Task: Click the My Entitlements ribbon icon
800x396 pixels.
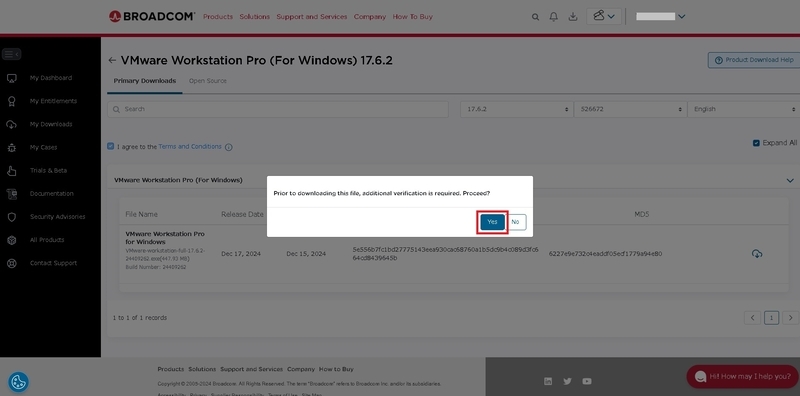Action: pos(12,101)
